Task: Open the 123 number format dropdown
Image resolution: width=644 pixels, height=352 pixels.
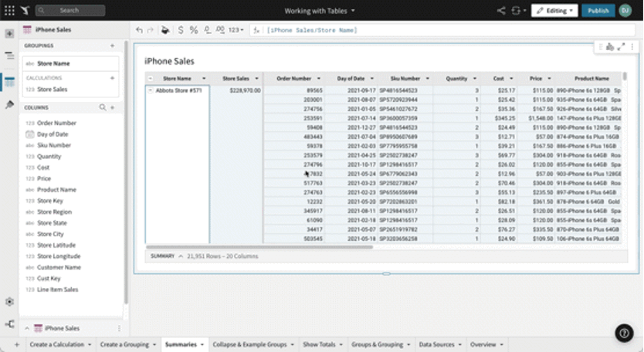Action: click(237, 30)
